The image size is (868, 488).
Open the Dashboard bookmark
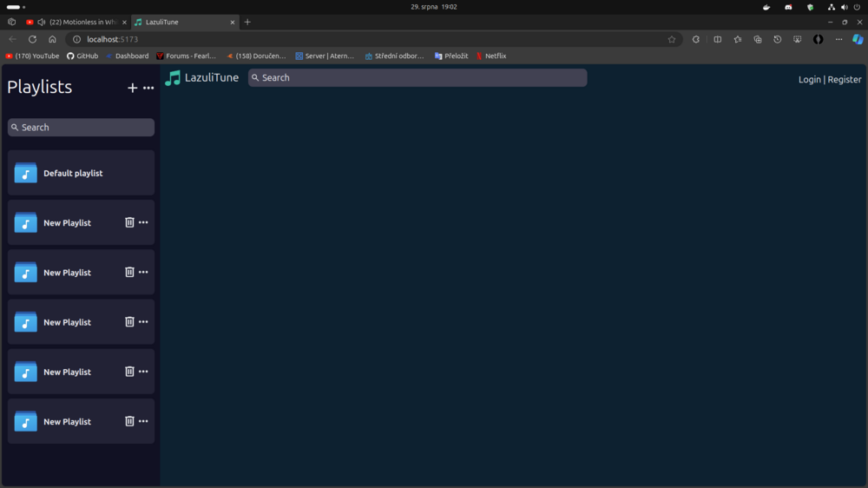128,56
